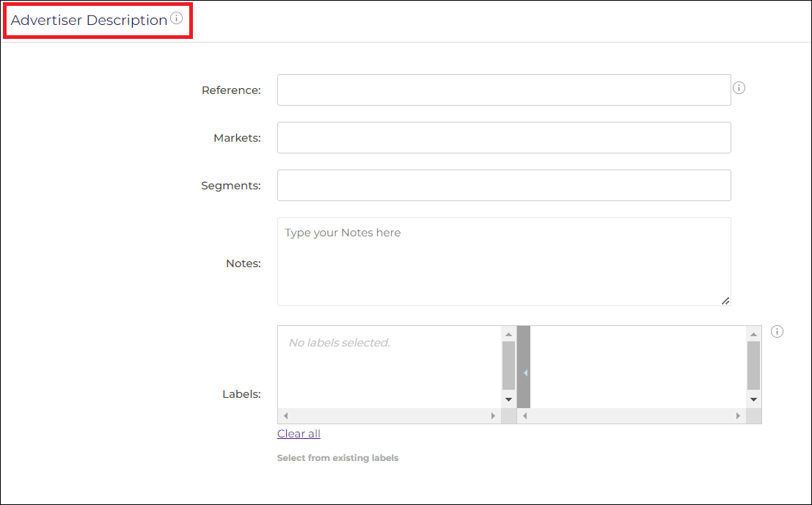Viewport: 812px width, 505px height.
Task: Click the Notes resize handle
Action: (725, 301)
